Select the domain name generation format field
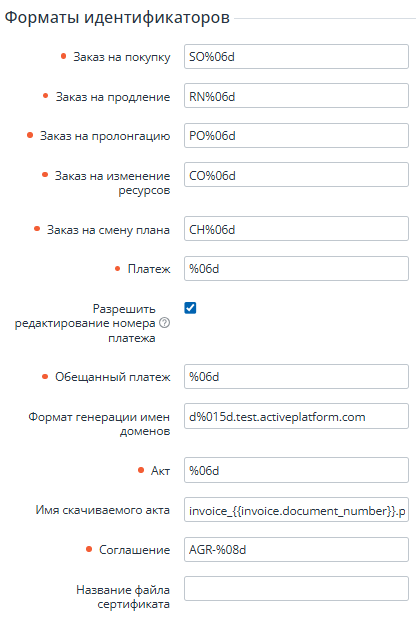Screen dimensions: 416x622 296,416
